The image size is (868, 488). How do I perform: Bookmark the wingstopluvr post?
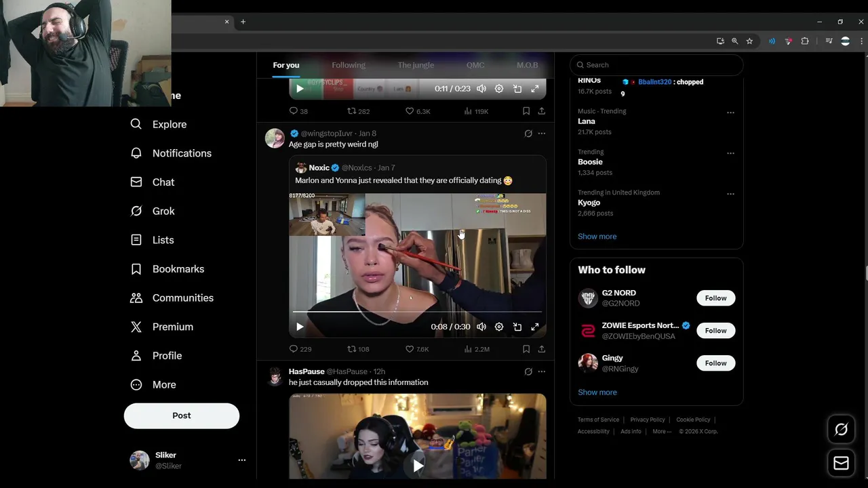click(x=526, y=349)
